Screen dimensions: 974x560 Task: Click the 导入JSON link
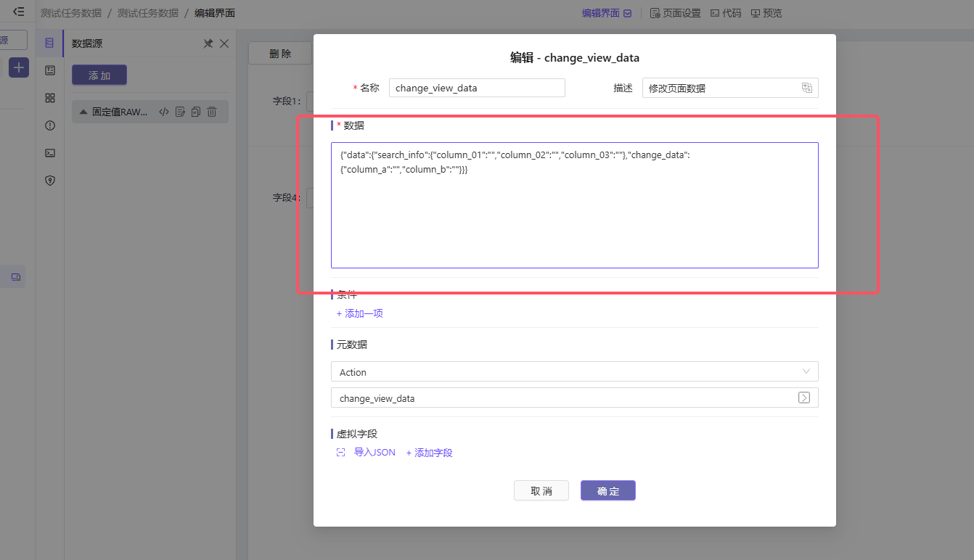pos(375,453)
